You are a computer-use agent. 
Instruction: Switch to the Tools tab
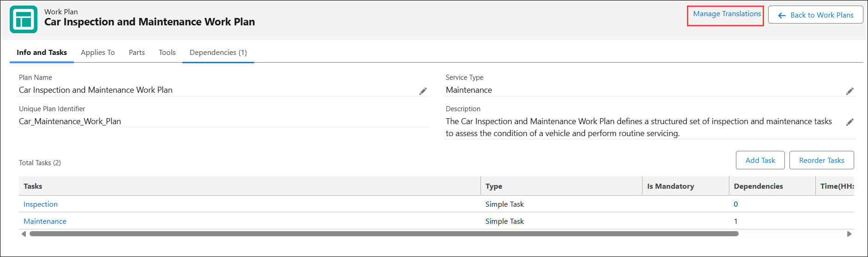tap(167, 53)
